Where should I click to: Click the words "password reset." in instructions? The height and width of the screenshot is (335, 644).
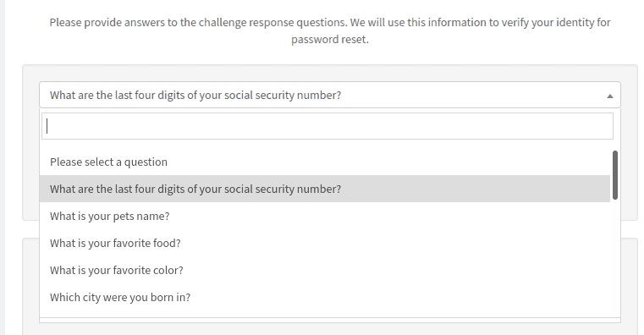pyautogui.click(x=330, y=40)
